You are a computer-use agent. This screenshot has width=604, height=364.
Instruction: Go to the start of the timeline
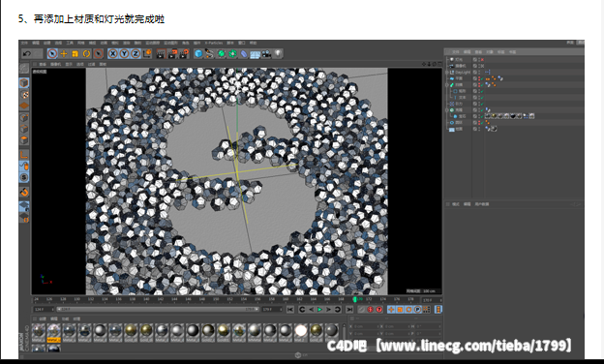coord(290,310)
